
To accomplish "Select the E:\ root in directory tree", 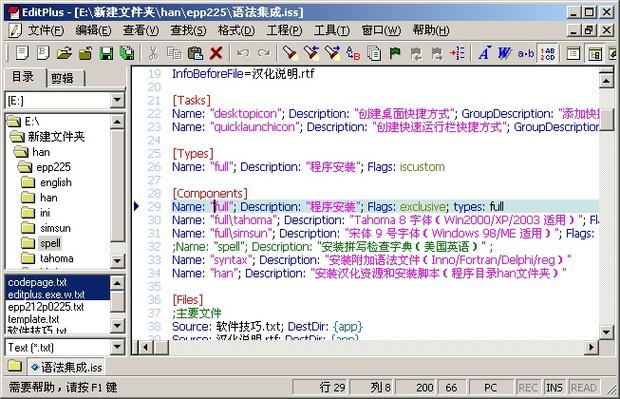I will [x=32, y=121].
